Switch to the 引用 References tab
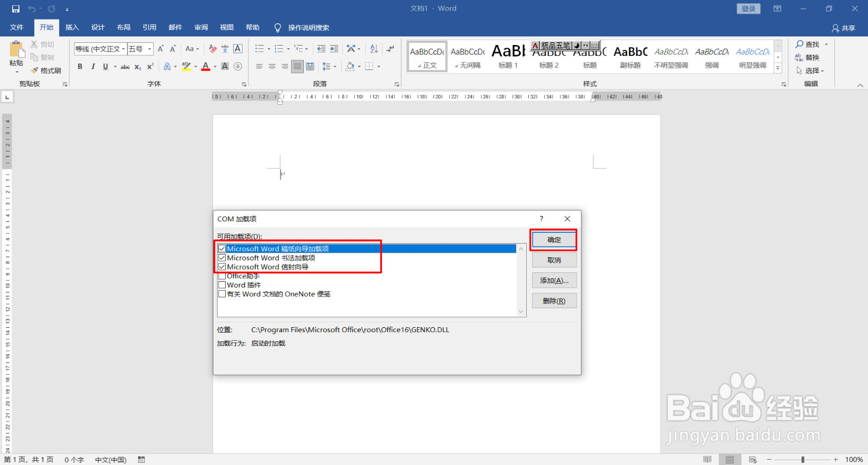868x465 pixels. (x=149, y=28)
